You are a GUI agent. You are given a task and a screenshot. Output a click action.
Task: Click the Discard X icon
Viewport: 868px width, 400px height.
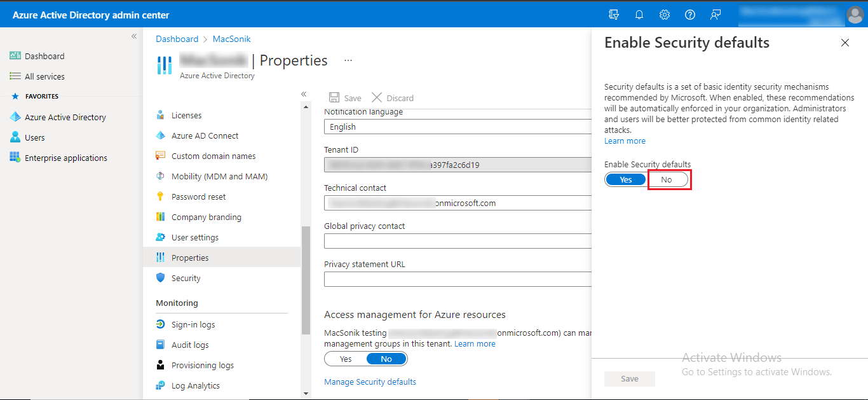[377, 98]
